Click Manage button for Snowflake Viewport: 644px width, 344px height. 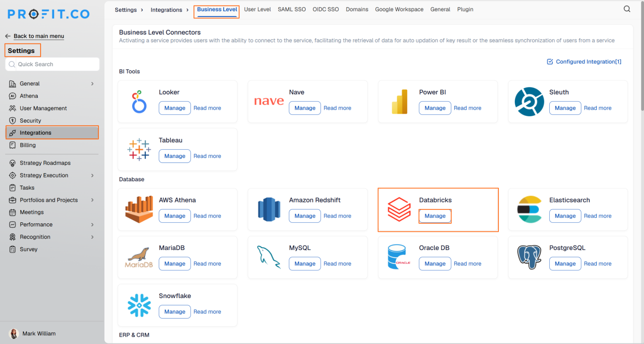(x=175, y=311)
